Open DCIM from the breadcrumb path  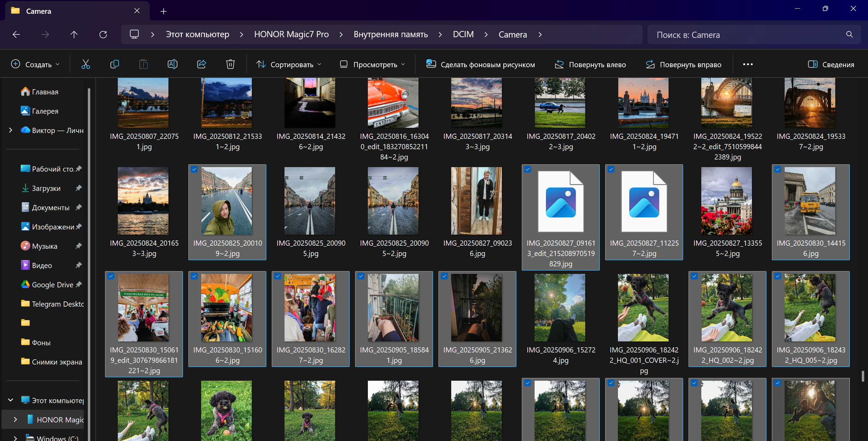tap(463, 34)
